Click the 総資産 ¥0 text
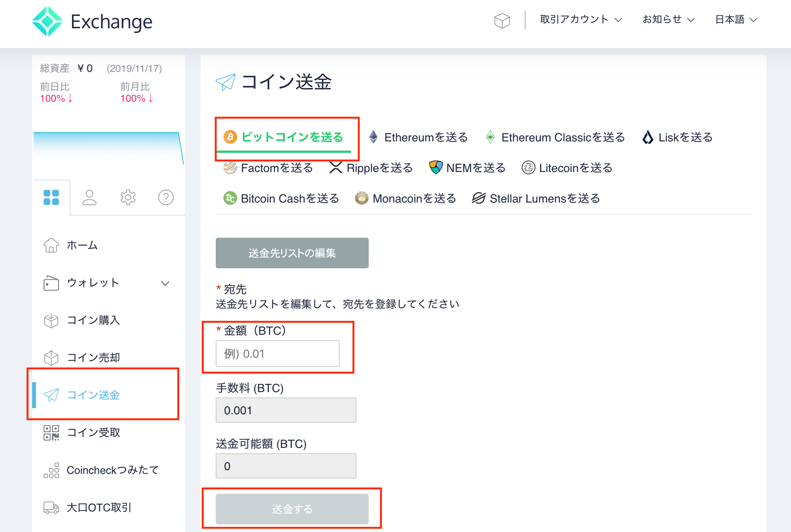The height and width of the screenshot is (532, 791). tap(66, 68)
